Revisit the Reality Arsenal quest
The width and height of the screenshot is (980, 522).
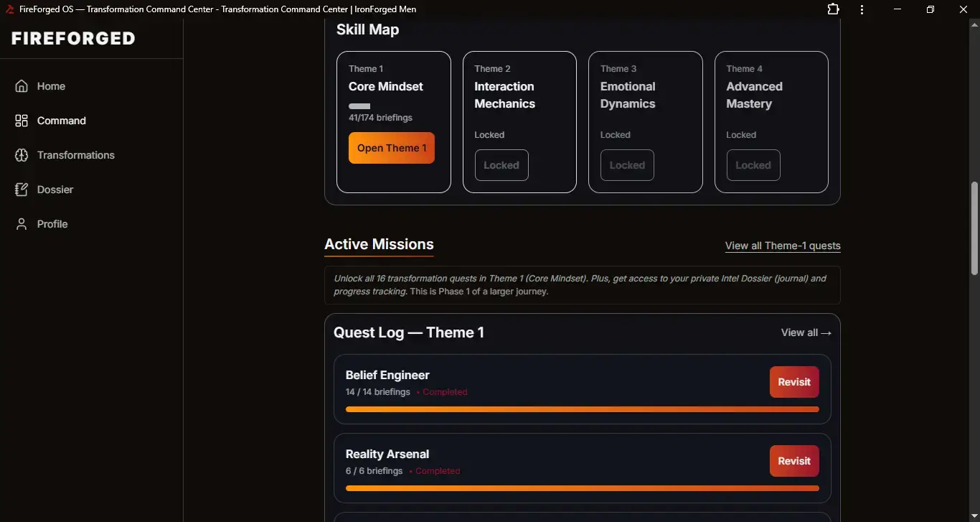793,461
